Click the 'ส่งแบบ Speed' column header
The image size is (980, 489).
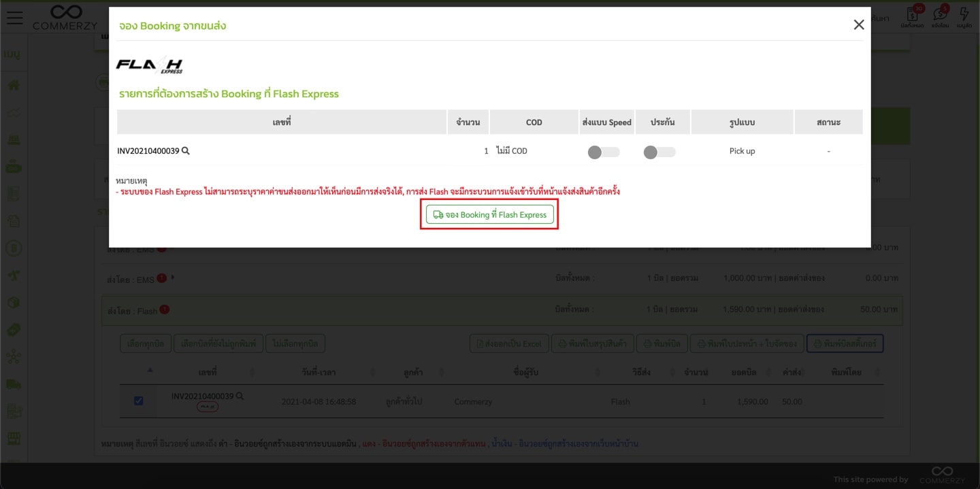pos(607,122)
